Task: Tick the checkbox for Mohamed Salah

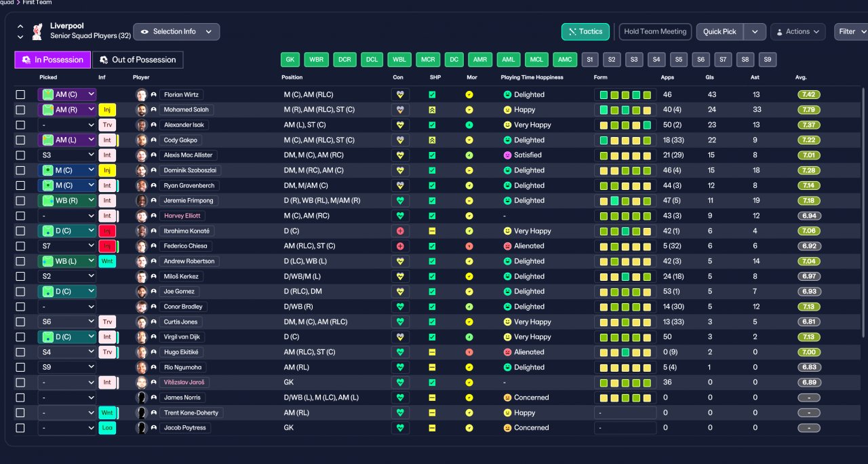Action: [20, 110]
